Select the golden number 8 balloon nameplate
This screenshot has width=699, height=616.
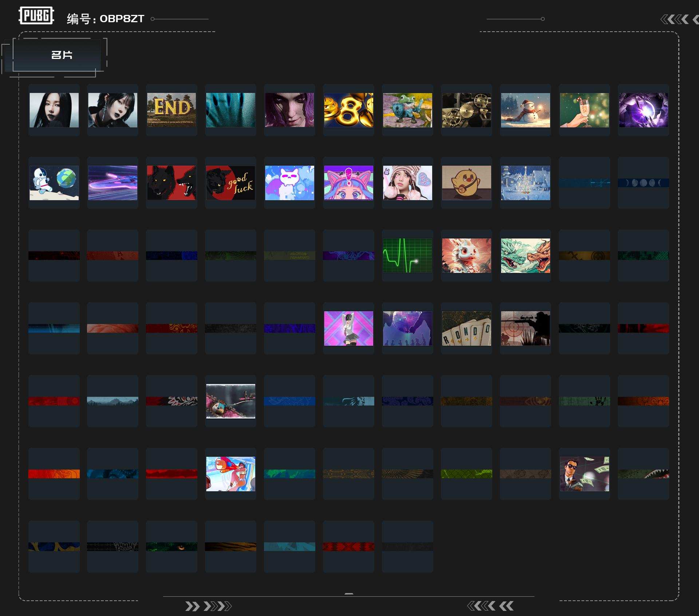pos(348,110)
